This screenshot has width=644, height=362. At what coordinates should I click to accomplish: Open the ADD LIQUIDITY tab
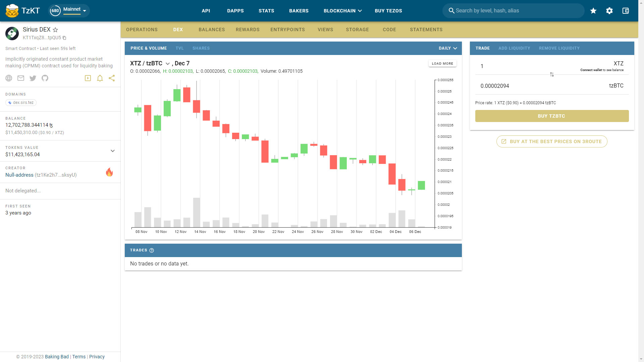[x=514, y=48]
